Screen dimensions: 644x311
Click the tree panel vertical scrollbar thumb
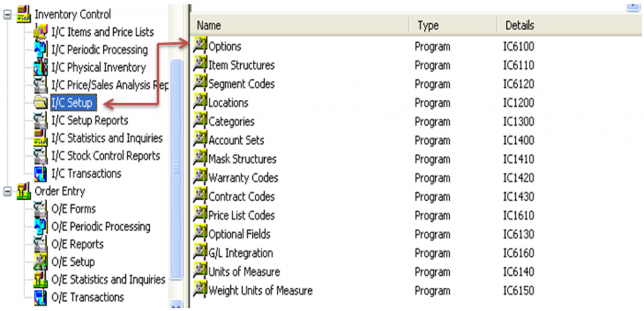click(176, 169)
